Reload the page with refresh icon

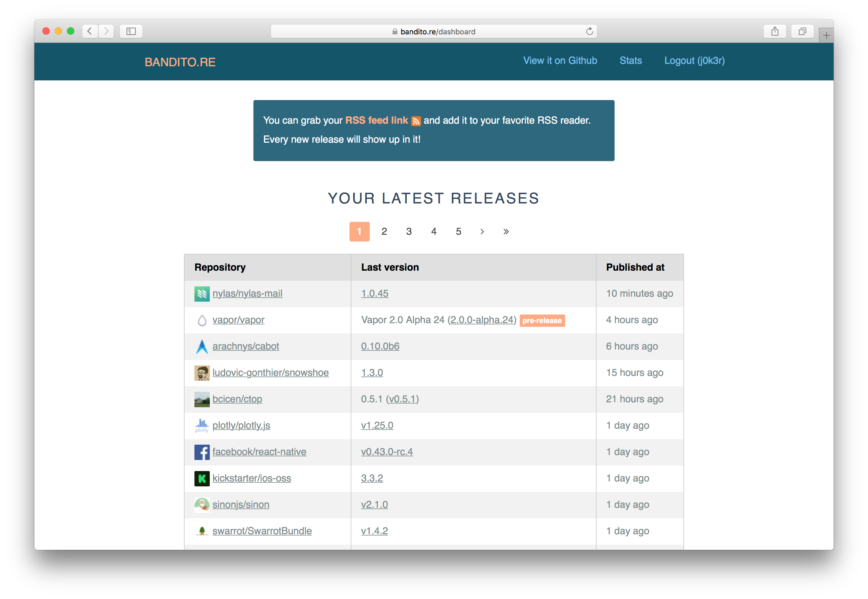589,32
